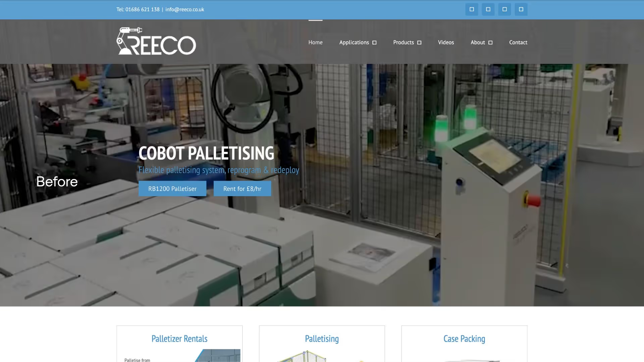644x362 pixels.
Task: Open the first social media icon
Action: [472, 9]
